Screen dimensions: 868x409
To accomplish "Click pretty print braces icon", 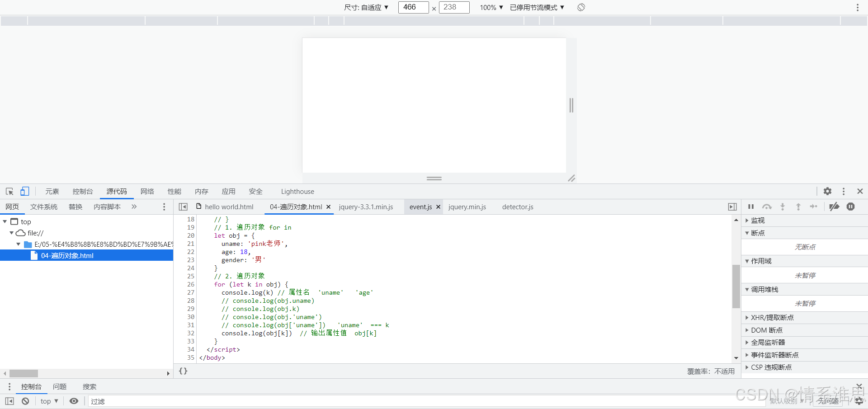I will (183, 371).
